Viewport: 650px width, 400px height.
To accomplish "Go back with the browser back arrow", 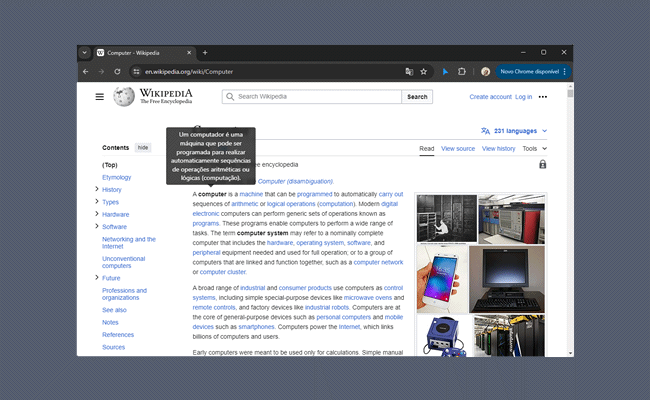I will tap(86, 72).
